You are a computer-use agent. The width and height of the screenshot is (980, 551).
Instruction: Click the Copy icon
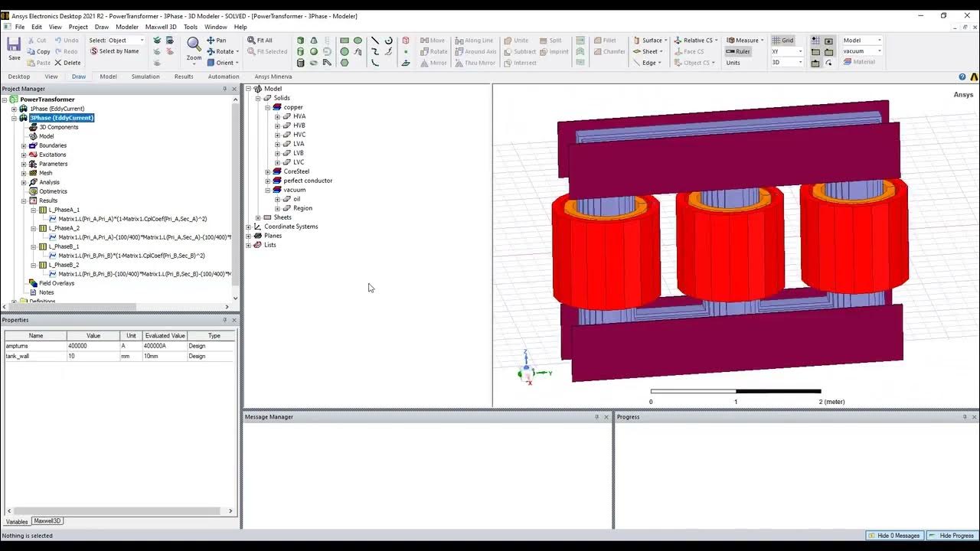click(x=31, y=52)
